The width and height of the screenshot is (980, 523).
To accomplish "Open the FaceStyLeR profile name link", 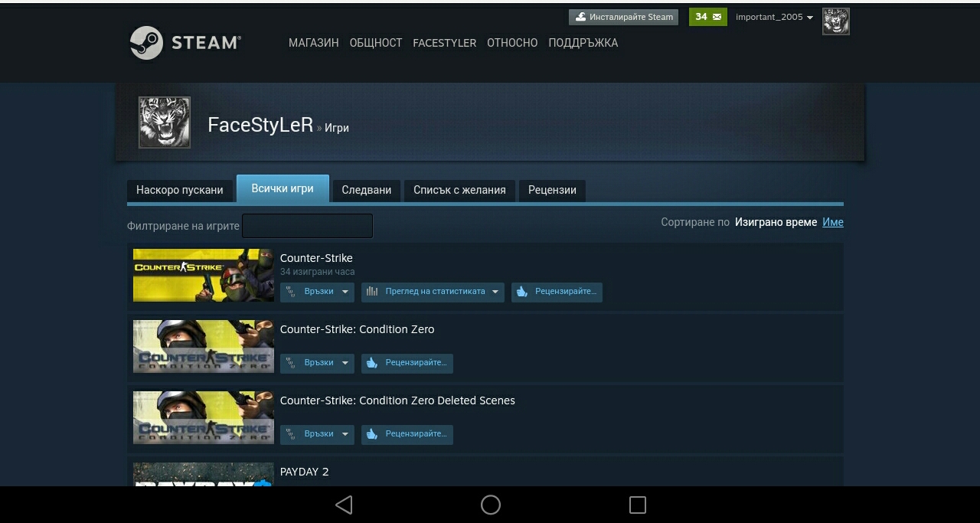I will (260, 125).
